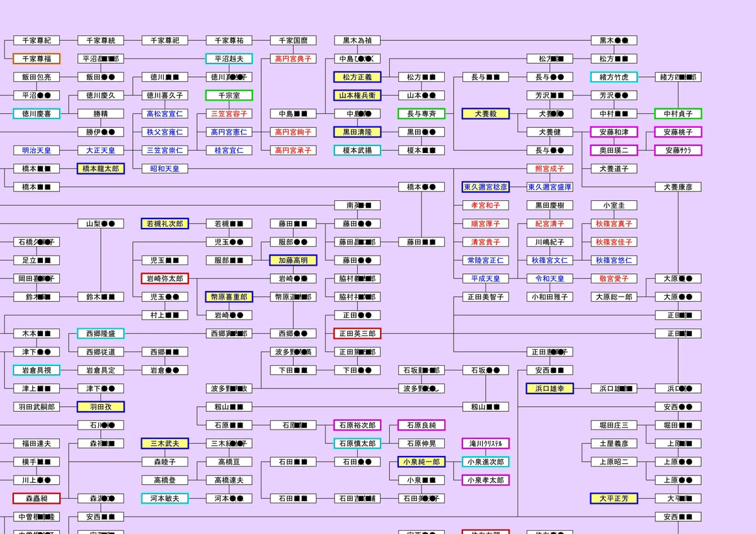Click the 橋本龍太郎 name box

101,169
